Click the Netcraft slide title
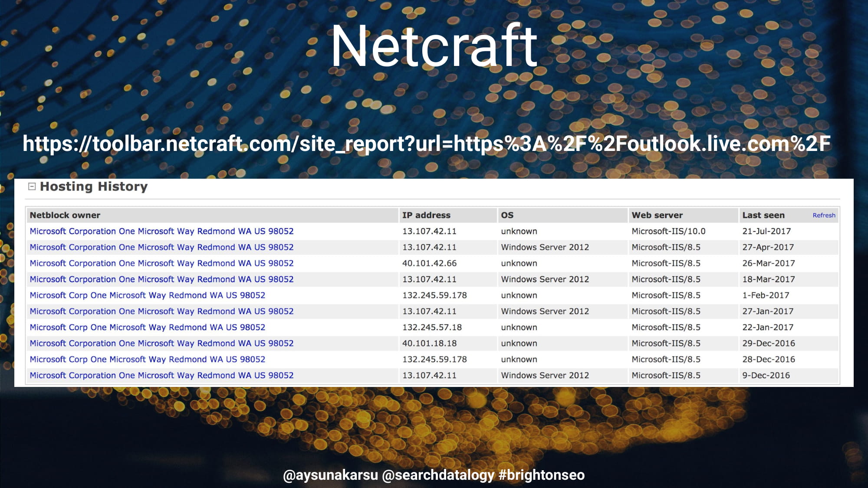Image resolution: width=868 pixels, height=488 pixels. pos(434,46)
